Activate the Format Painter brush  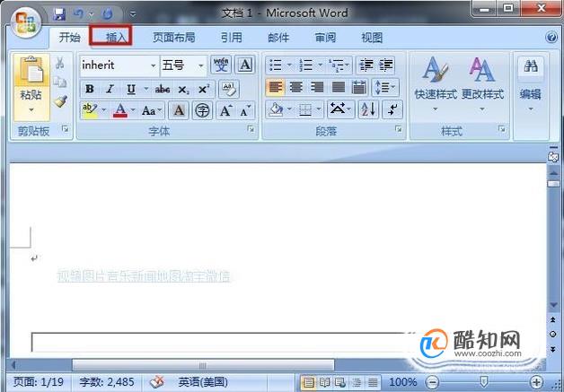coord(60,101)
